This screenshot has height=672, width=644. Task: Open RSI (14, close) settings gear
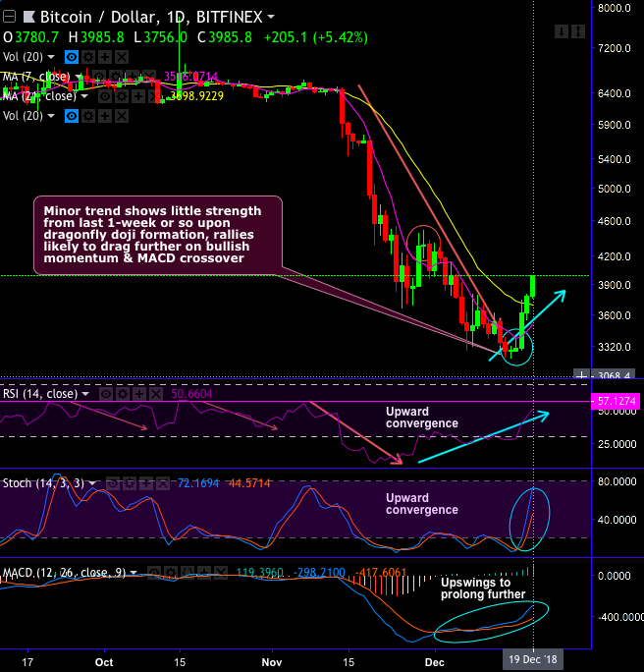123,394
